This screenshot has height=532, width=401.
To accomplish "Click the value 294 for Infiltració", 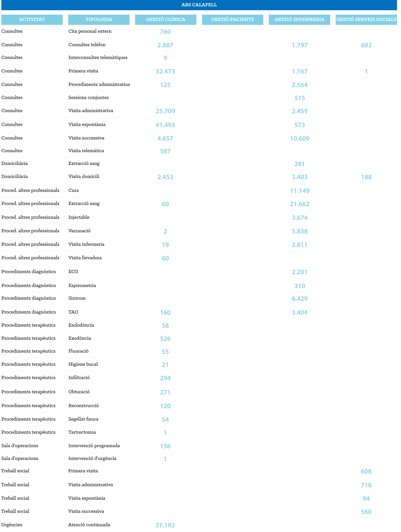I will click(x=165, y=378).
